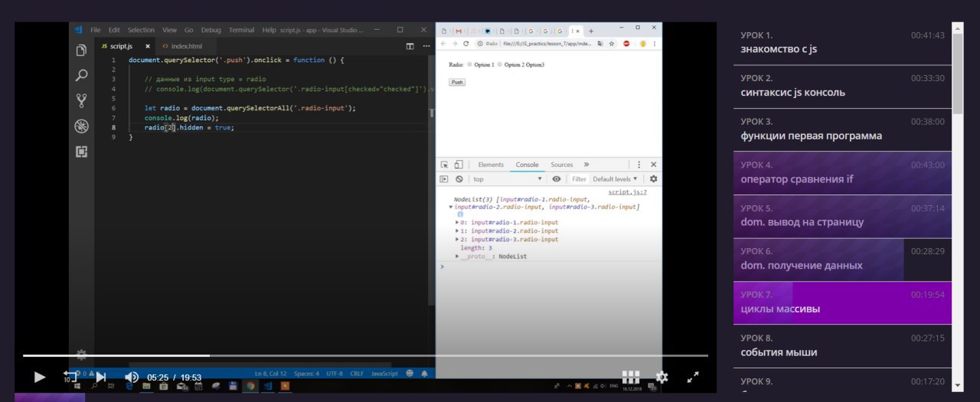Open a new Chrome tab with plus
Screen dimensions: 980x402
(x=590, y=31)
